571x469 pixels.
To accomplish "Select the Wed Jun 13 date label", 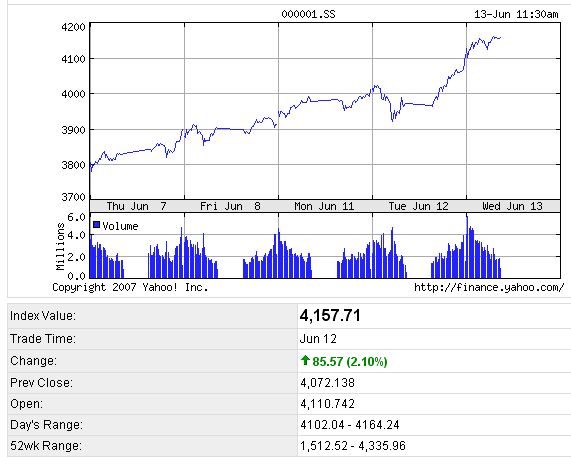I will coord(512,206).
